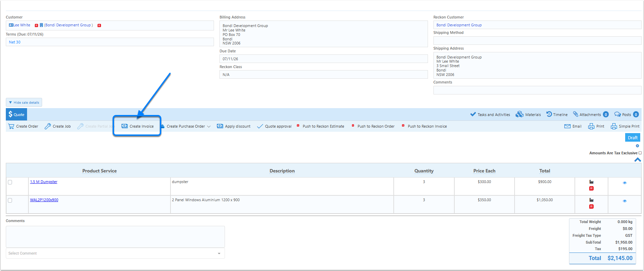Image resolution: width=644 pixels, height=271 pixels.
Task: Open the WAL2P1200x900 product link
Action: coord(44,200)
